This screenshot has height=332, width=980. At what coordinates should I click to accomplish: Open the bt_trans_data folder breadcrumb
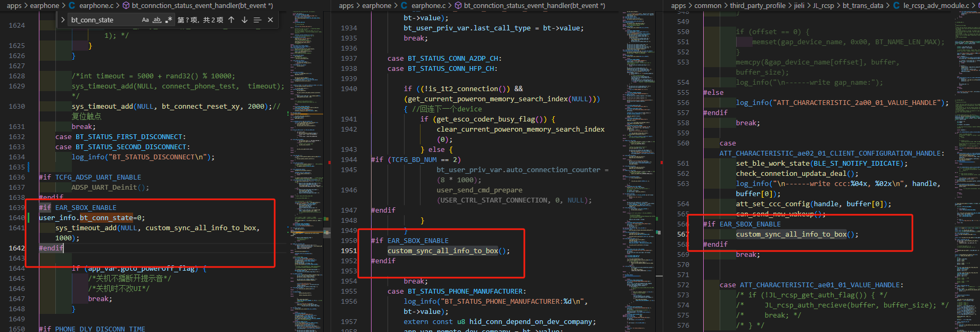click(x=863, y=5)
